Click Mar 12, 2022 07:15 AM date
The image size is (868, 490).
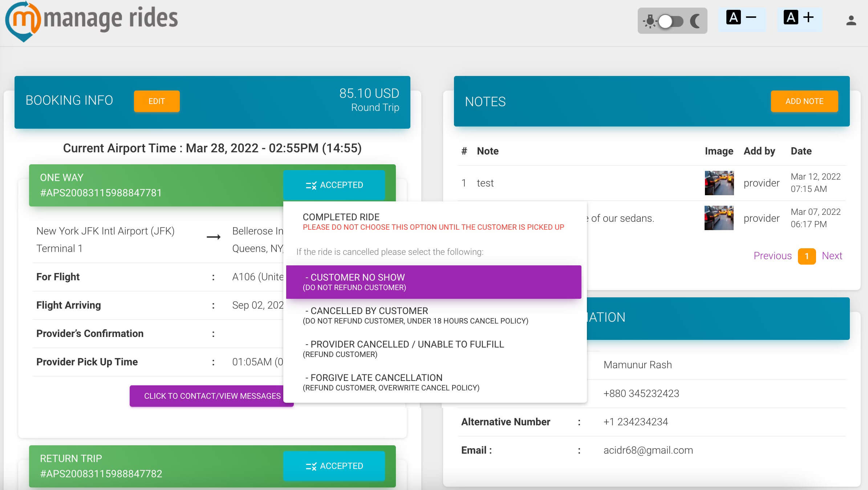click(816, 183)
